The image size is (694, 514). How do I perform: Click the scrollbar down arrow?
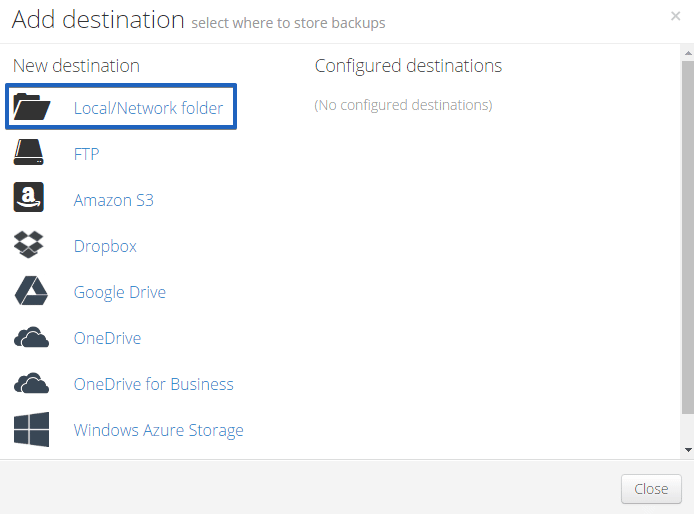pyautogui.click(x=688, y=450)
